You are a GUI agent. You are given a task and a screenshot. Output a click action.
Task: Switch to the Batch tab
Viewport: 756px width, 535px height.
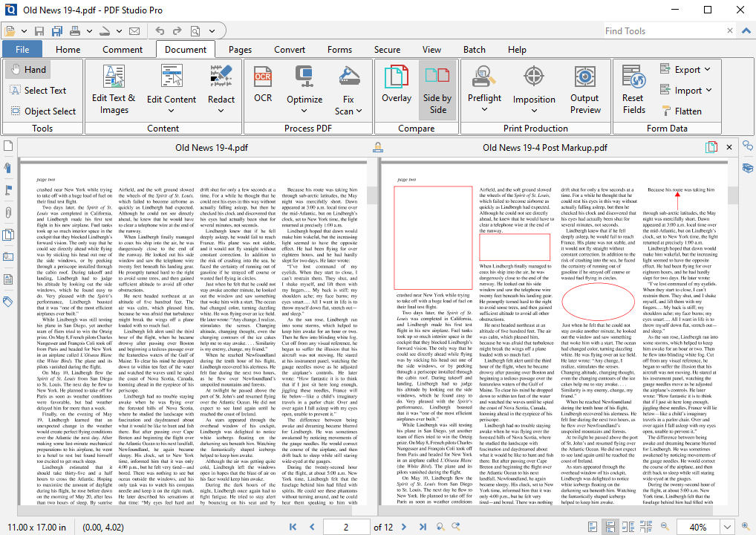pos(475,49)
